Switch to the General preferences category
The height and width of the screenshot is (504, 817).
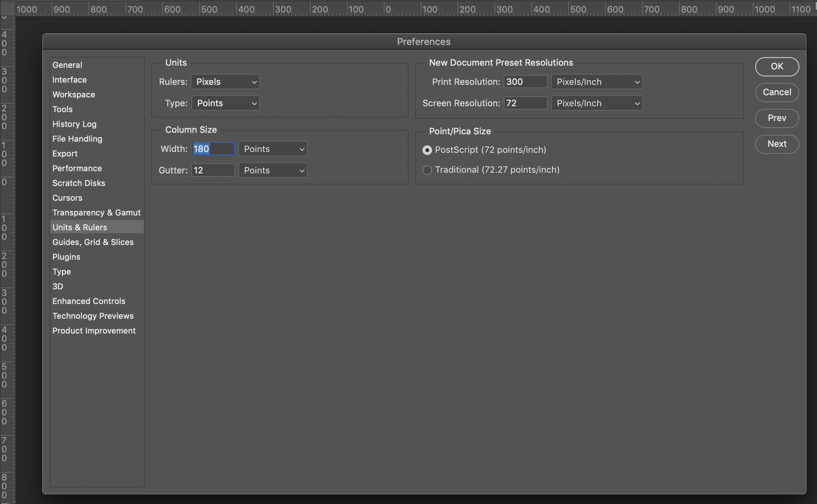(x=67, y=65)
